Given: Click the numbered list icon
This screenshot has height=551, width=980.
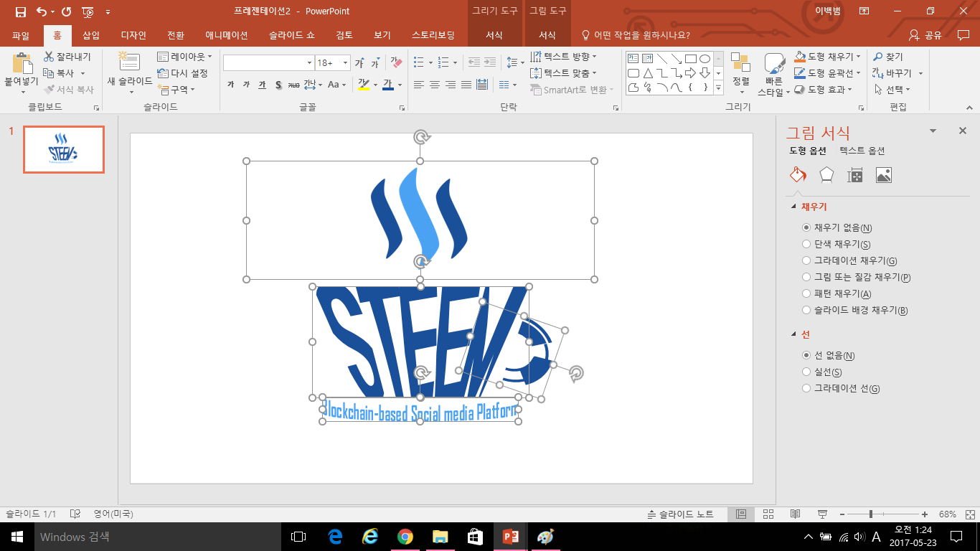Looking at the screenshot, I should [x=443, y=63].
